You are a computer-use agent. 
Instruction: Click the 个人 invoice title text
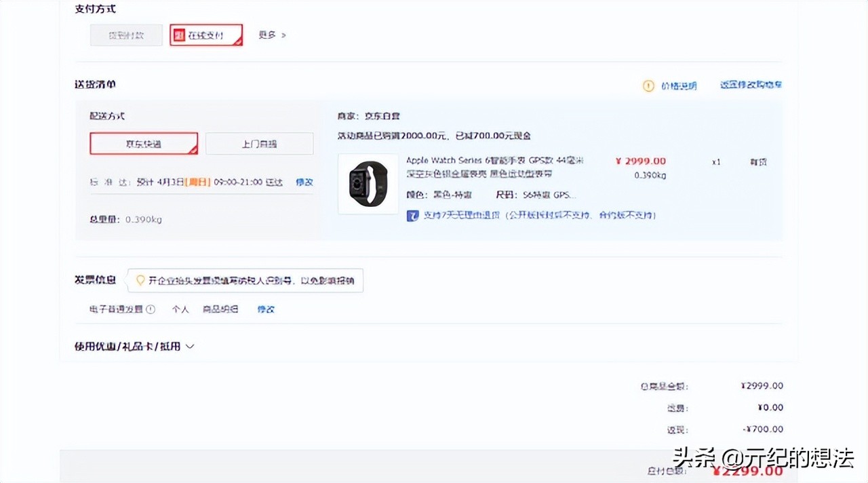[x=180, y=309]
